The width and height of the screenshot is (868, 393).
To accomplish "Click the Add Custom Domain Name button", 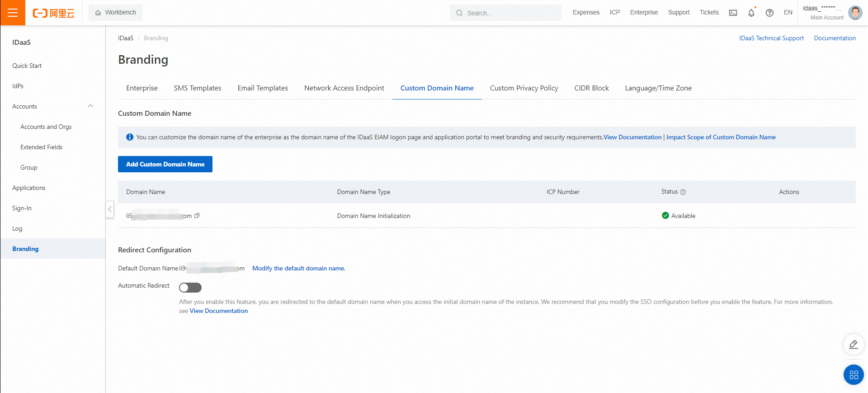I will [x=165, y=164].
